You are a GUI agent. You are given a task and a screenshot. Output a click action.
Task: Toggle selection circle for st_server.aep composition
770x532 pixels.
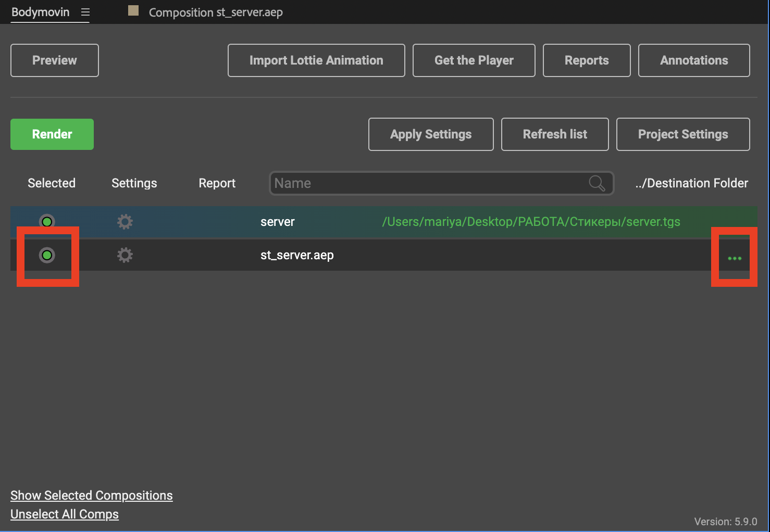click(x=47, y=255)
